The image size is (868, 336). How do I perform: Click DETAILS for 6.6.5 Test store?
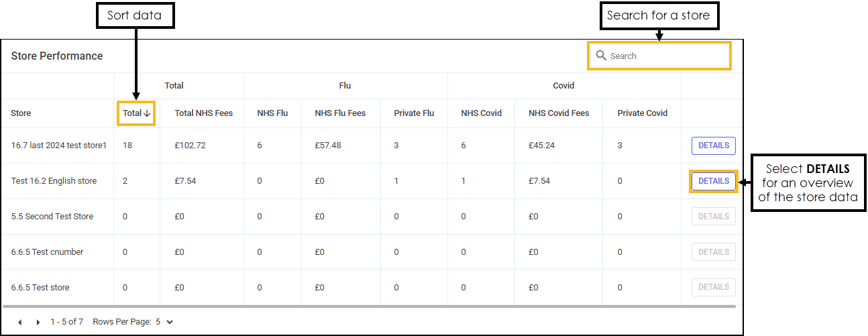(x=713, y=287)
